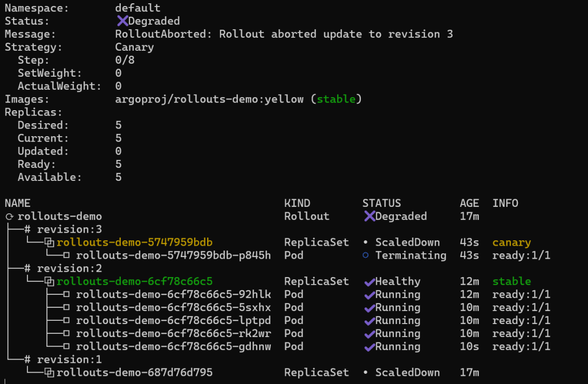Click the refresh icon next to rollouts-demo
Viewport: 588px width, 384px height.
point(9,217)
